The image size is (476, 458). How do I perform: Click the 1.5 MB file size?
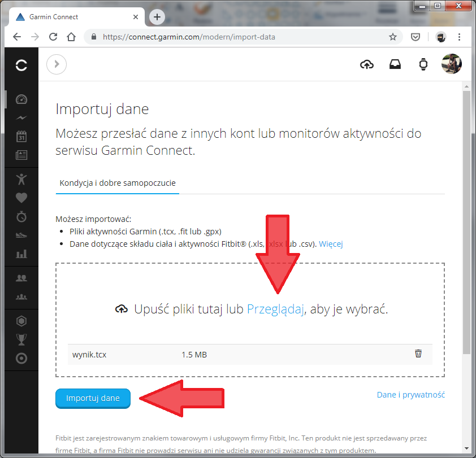tap(194, 355)
